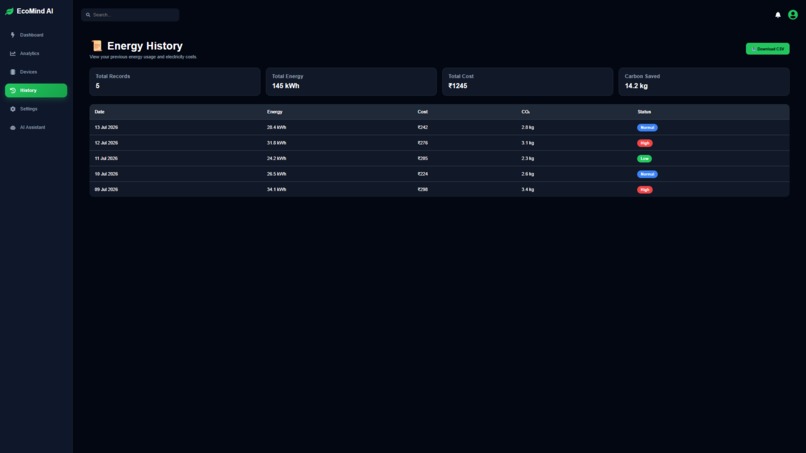Click the CO₂ value in 13 Jul row
Screen dimensions: 806x453
tap(527, 128)
